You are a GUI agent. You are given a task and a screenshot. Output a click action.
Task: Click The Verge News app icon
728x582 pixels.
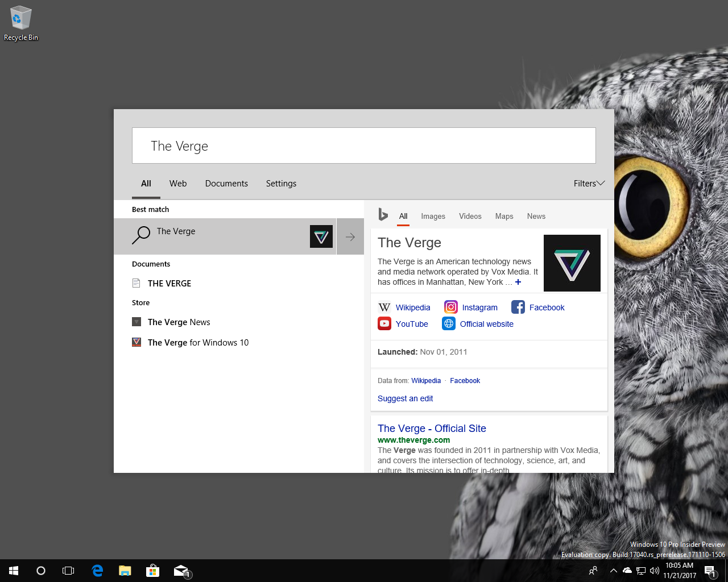136,322
